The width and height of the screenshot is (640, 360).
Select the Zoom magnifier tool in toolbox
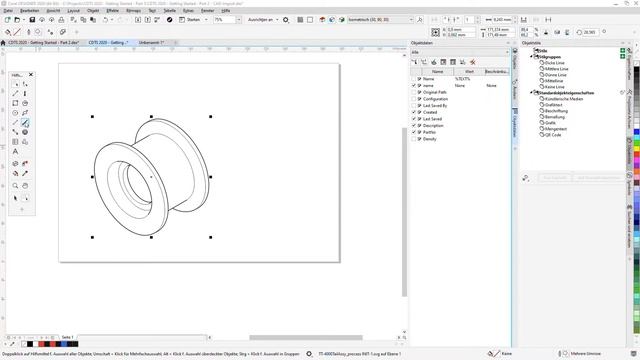15,186
